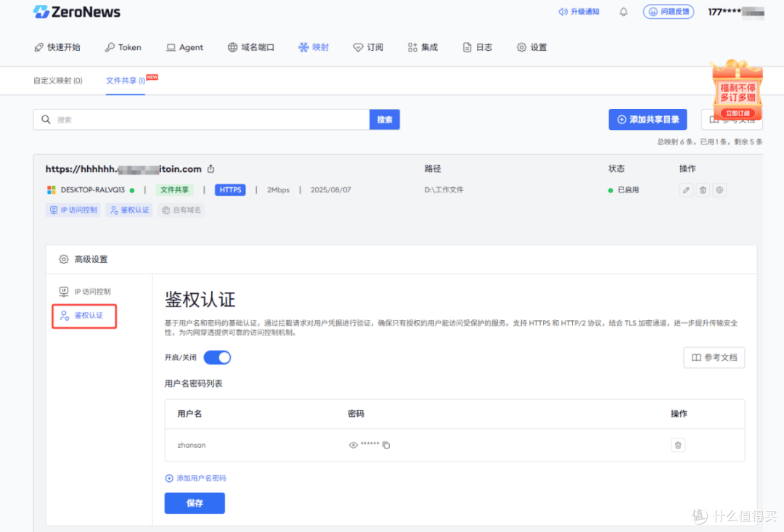This screenshot has width=784, height=532.
Task: Click the 问题反馈 feedback button
Action: 668,12
